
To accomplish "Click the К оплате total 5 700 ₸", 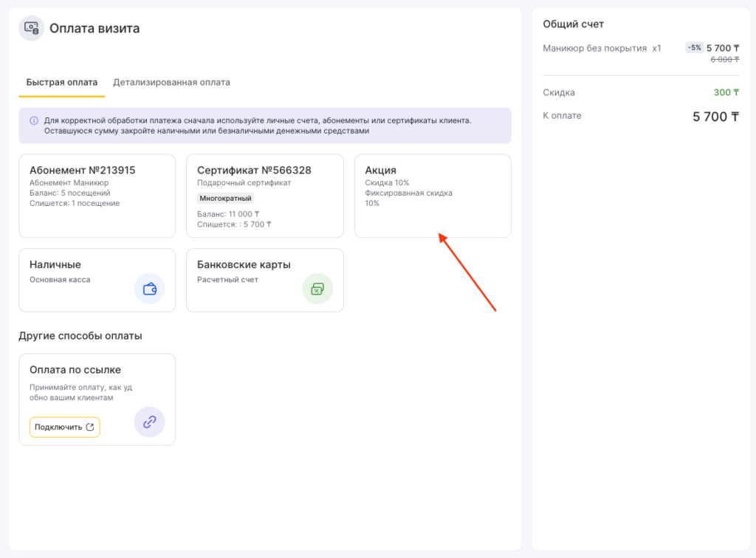I will click(715, 117).
